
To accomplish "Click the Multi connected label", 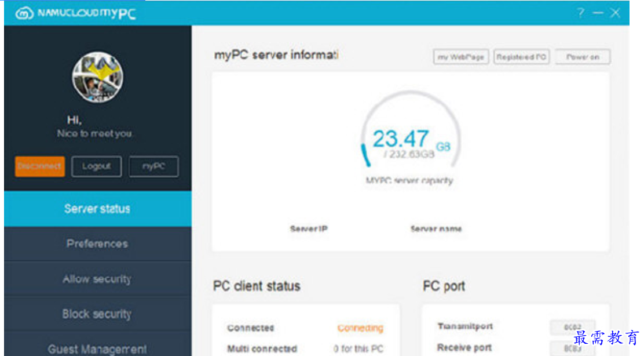I will [262, 349].
